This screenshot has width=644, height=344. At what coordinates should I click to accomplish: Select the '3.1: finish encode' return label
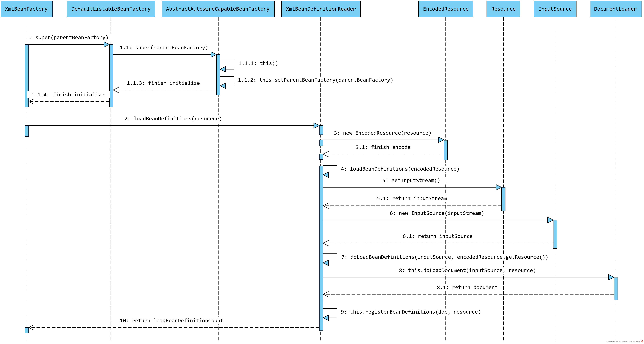tap(383, 147)
